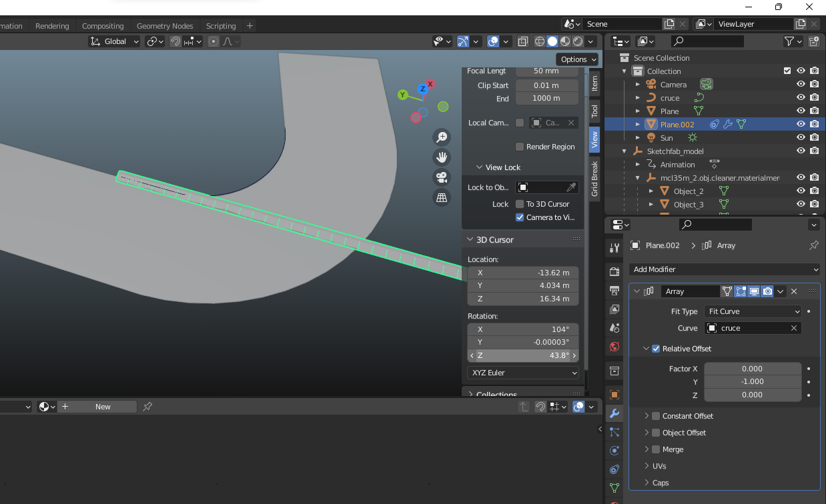Toggle proportional editing icon in header
This screenshot has height=504, width=826.
[x=214, y=41]
